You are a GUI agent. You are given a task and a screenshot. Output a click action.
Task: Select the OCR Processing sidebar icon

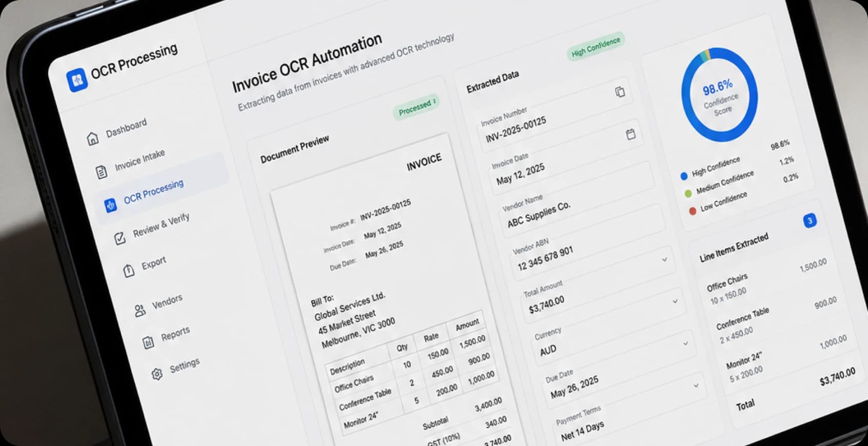[x=110, y=205]
